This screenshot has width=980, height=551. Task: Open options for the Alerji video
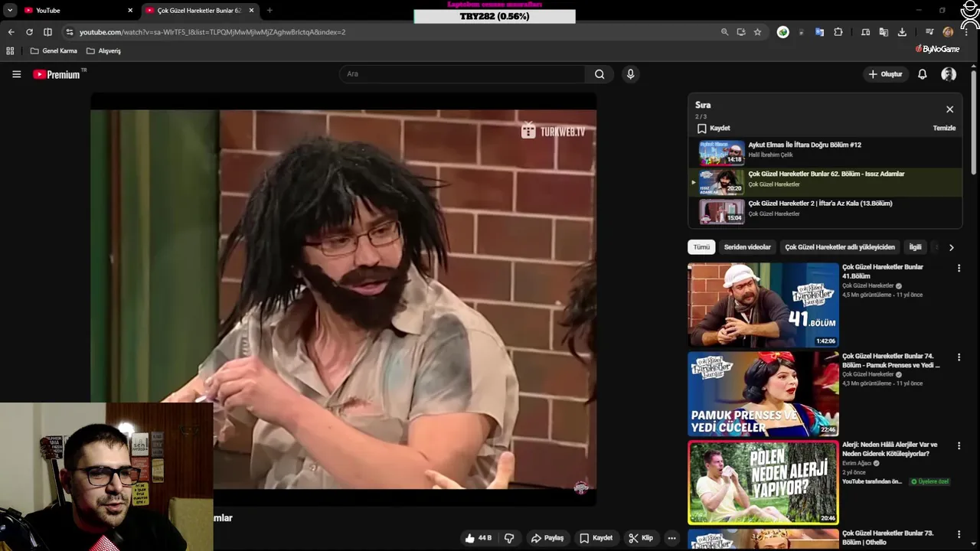[x=959, y=445]
